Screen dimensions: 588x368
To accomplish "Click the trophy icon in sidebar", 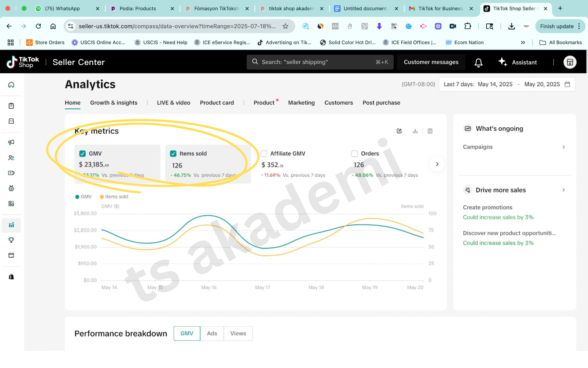I will (11, 240).
